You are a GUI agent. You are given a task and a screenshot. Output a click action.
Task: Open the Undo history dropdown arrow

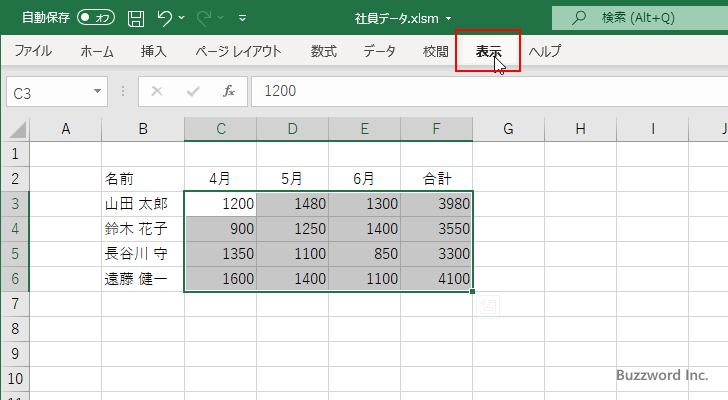[x=182, y=18]
